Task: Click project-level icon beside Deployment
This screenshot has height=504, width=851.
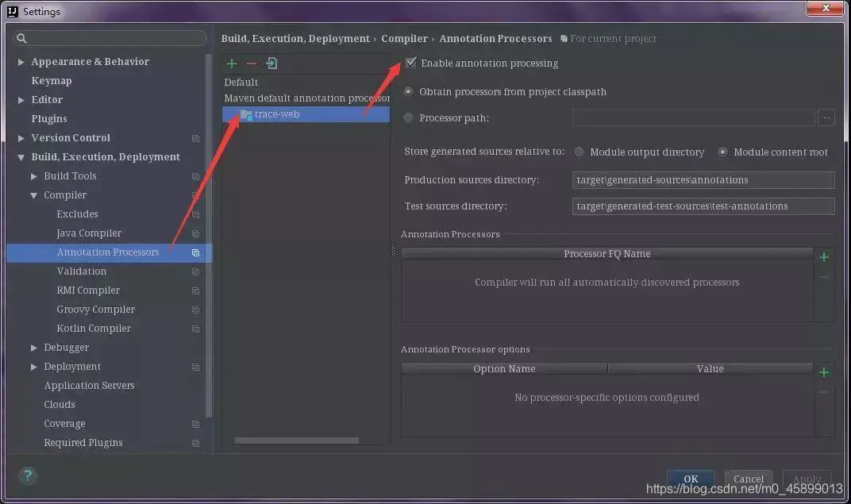Action: coord(195,367)
